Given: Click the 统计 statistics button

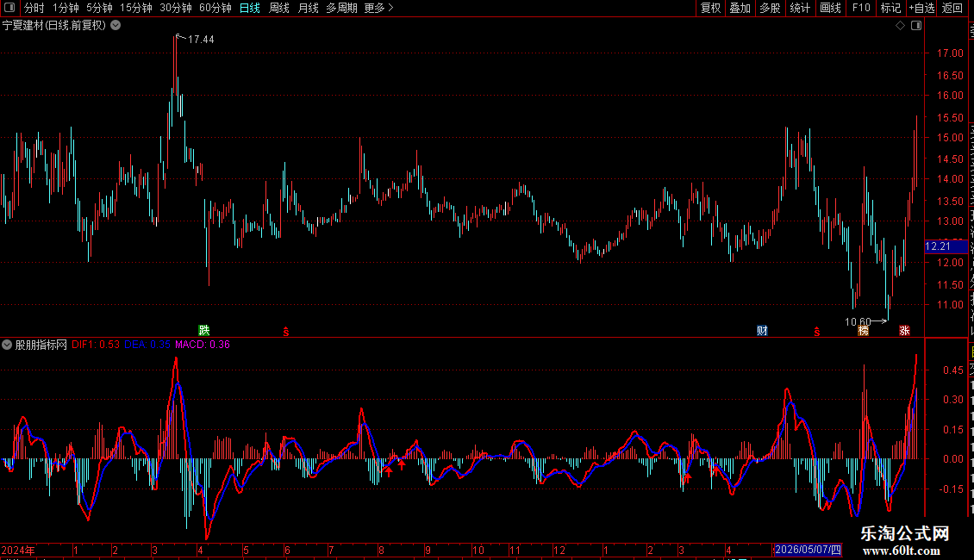Looking at the screenshot, I should point(799,8).
